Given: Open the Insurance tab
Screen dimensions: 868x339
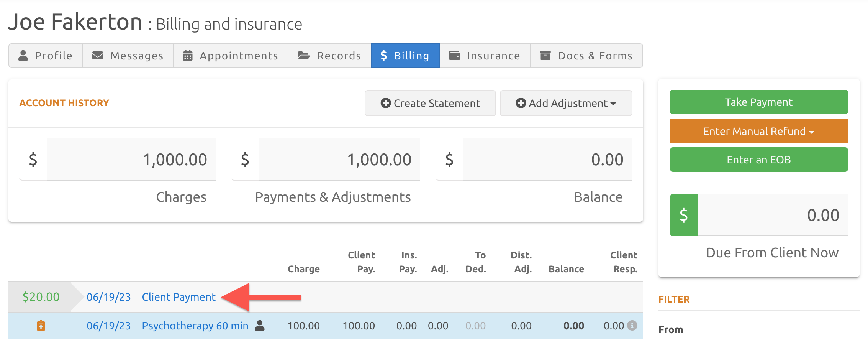Looking at the screenshot, I should tap(485, 56).
